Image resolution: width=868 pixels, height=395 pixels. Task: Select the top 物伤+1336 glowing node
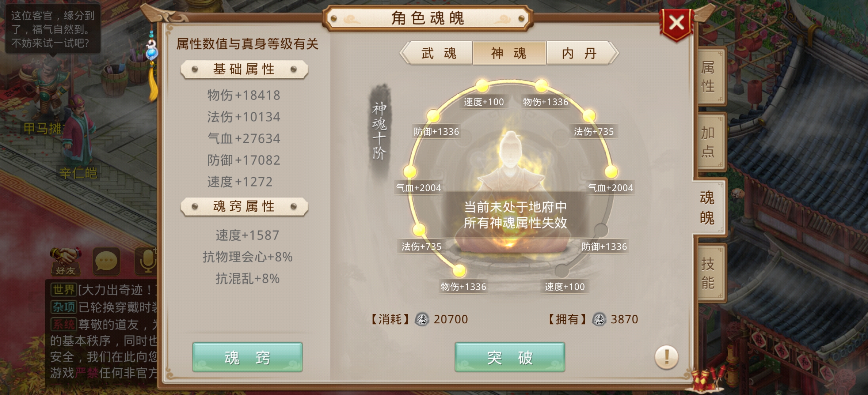click(x=541, y=86)
